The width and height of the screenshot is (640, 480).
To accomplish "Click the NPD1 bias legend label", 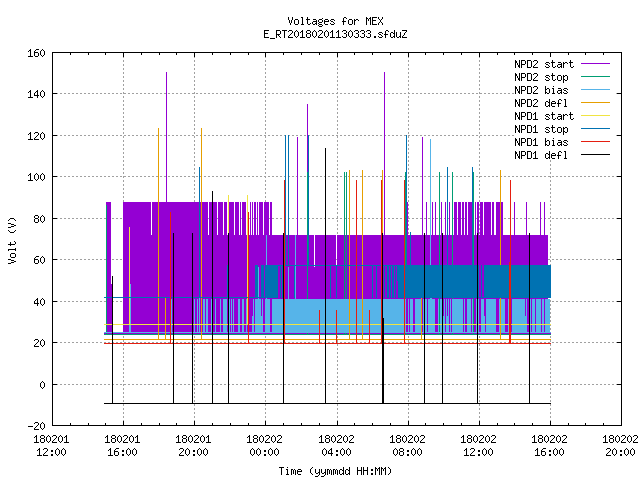I will (541, 142).
